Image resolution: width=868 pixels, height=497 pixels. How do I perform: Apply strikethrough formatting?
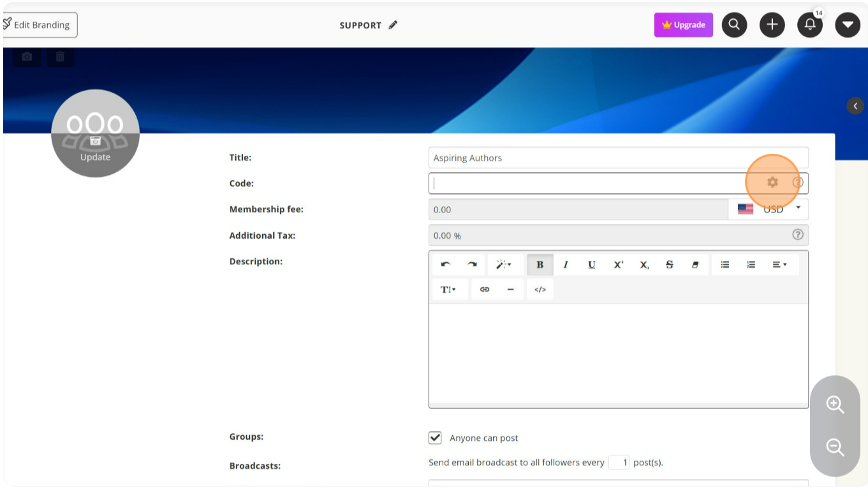(669, 265)
